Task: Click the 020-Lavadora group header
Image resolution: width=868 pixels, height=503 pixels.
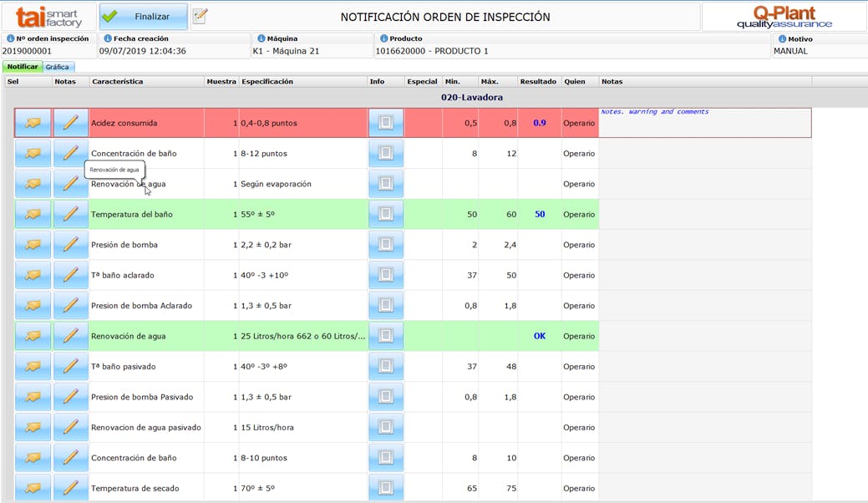Action: tap(472, 98)
